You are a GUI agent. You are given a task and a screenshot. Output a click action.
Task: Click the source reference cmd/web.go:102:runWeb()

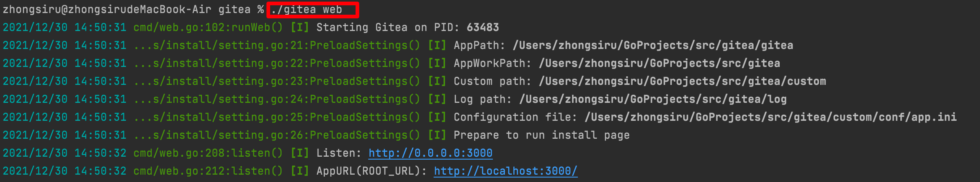tap(208, 27)
